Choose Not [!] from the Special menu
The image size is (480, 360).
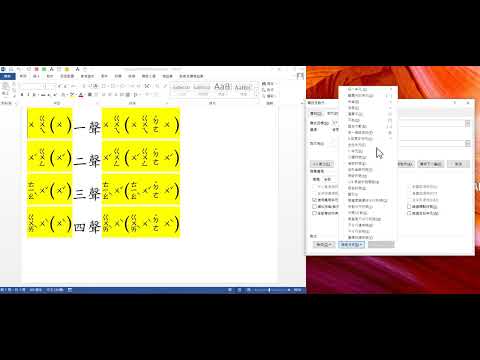point(367,120)
